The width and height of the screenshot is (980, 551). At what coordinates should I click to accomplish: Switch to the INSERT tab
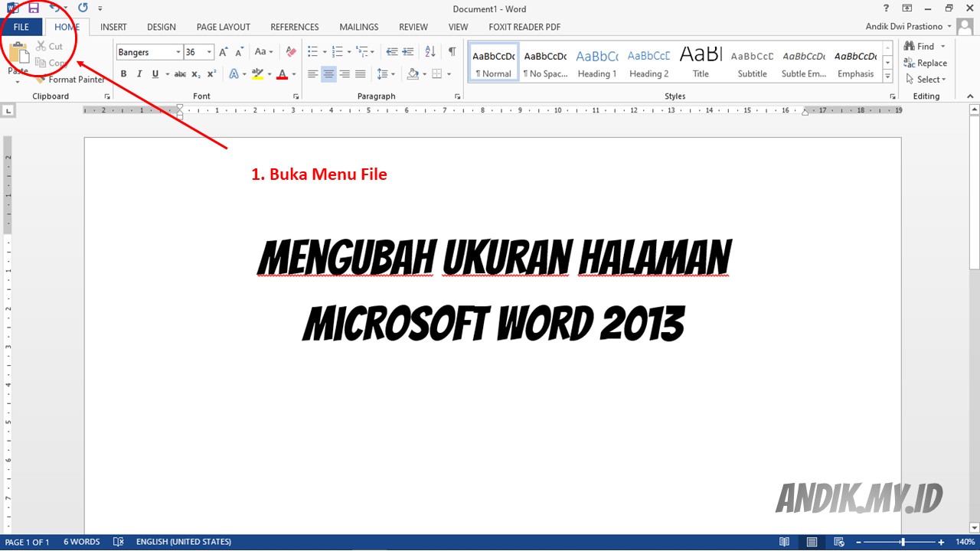point(113,27)
